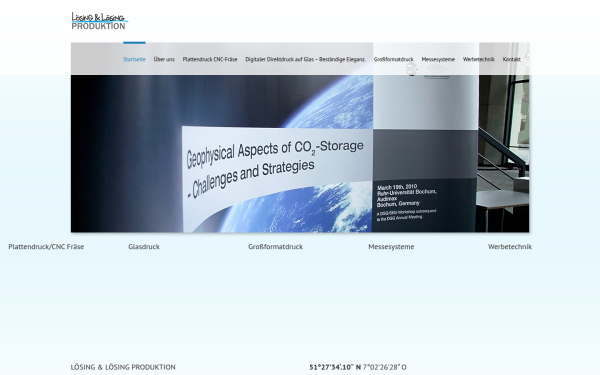The image size is (600, 375).
Task: Open the Kontakt menu item
Action: point(511,59)
